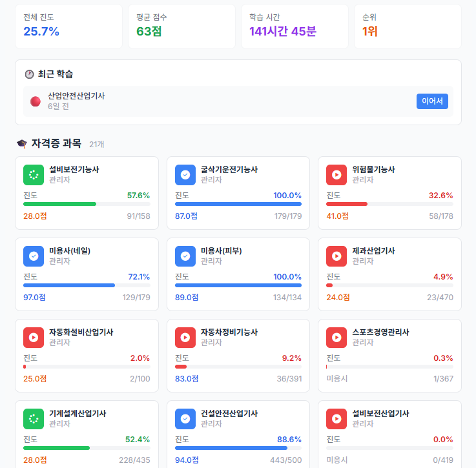476x468 pixels.
Task: Click the 미용사(피부) blue check icon
Action: coord(185,256)
